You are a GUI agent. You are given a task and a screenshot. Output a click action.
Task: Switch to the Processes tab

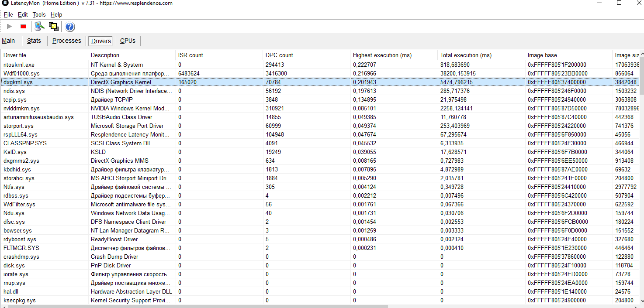[x=67, y=41]
